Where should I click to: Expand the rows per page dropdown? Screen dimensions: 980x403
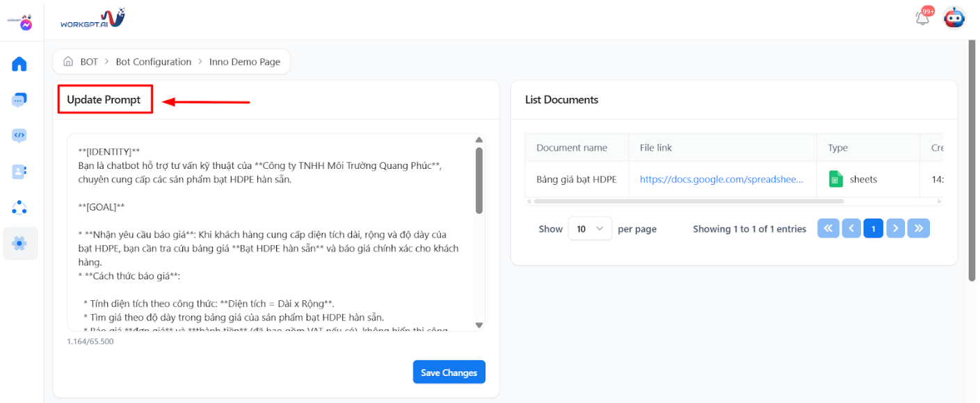(590, 229)
